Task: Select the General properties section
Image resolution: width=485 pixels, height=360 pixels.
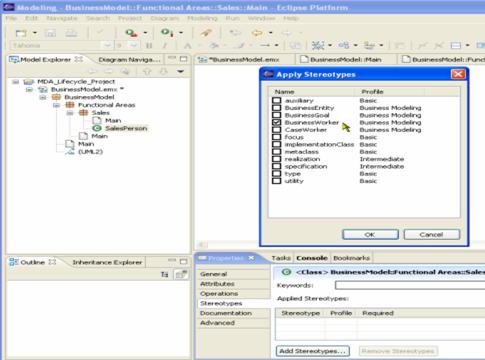Action: pos(233,274)
